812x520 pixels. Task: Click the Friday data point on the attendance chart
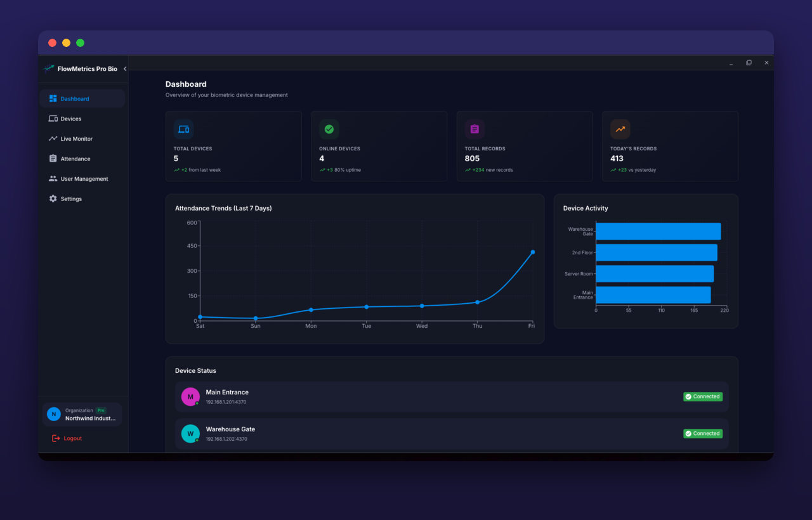pos(533,252)
